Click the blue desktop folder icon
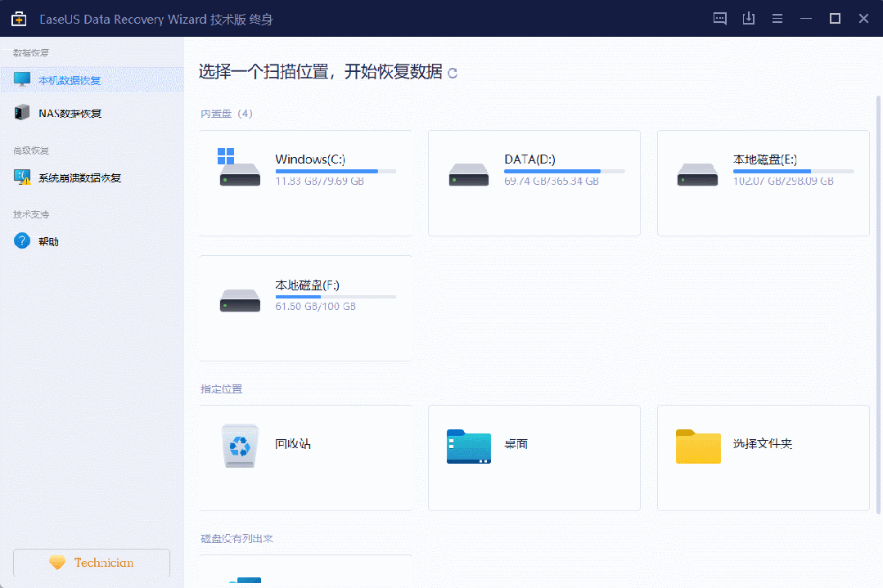The height and width of the screenshot is (588, 883). pos(469,447)
